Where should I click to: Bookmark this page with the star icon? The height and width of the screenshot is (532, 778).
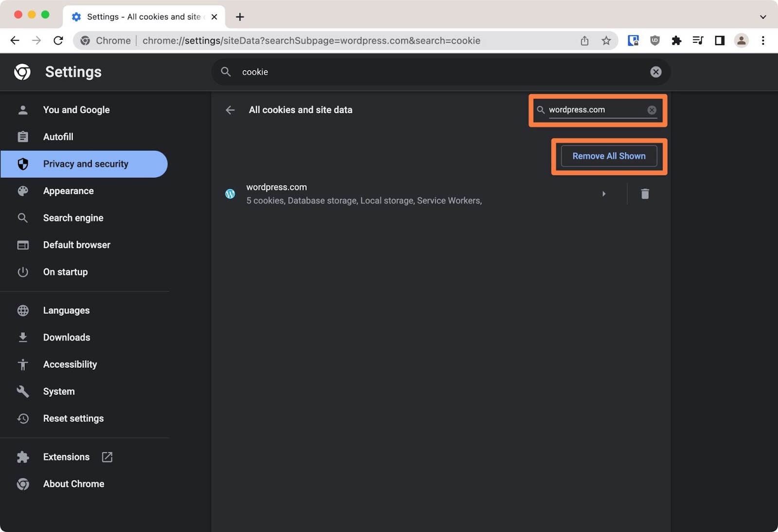(x=606, y=40)
